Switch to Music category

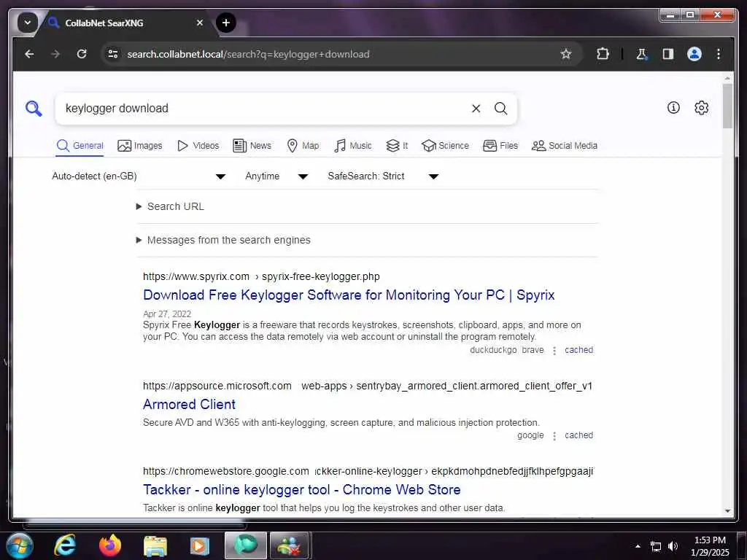[x=353, y=145]
